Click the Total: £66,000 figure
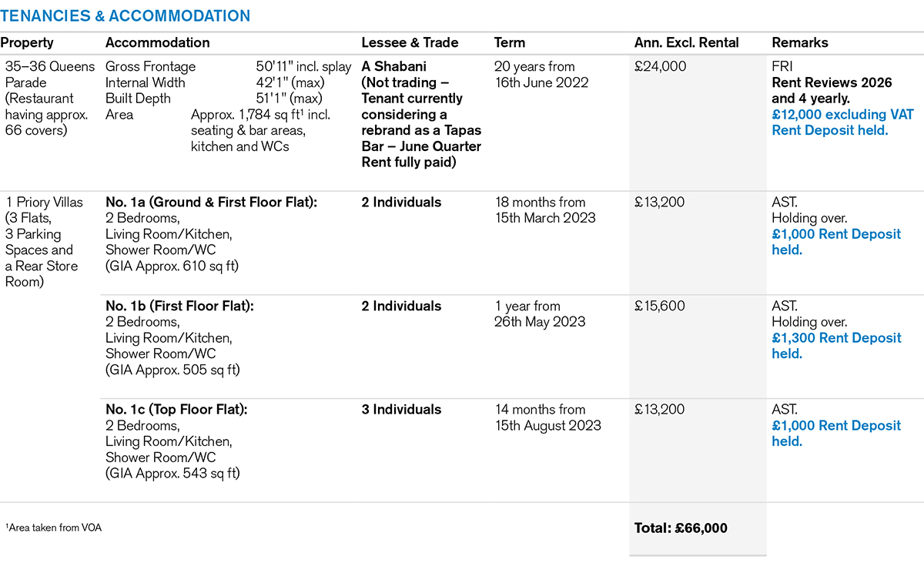The image size is (924, 563). tap(681, 528)
